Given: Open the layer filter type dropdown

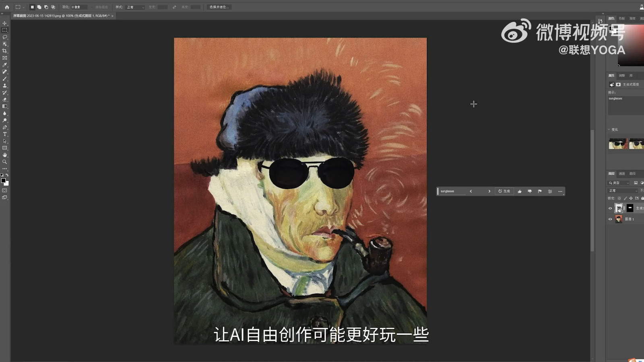Looking at the screenshot, I should [619, 183].
